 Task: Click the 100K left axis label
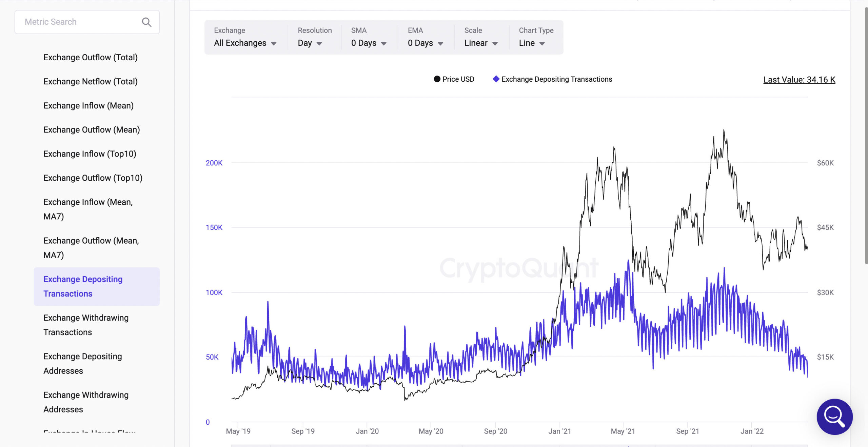214,292
